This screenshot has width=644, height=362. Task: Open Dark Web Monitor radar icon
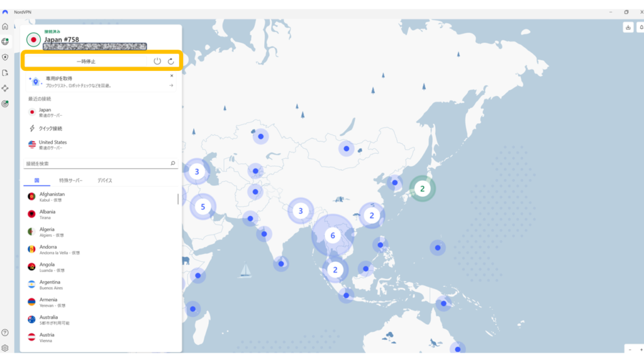(5, 104)
